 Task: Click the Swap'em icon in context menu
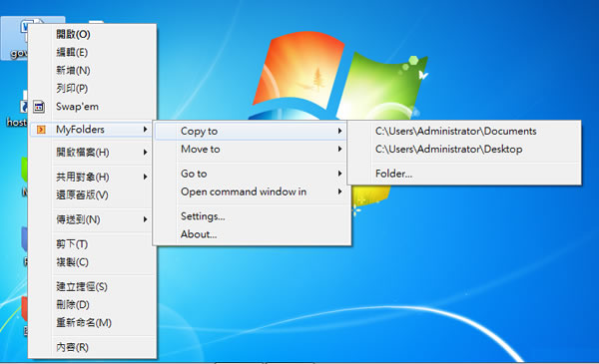[x=39, y=107]
